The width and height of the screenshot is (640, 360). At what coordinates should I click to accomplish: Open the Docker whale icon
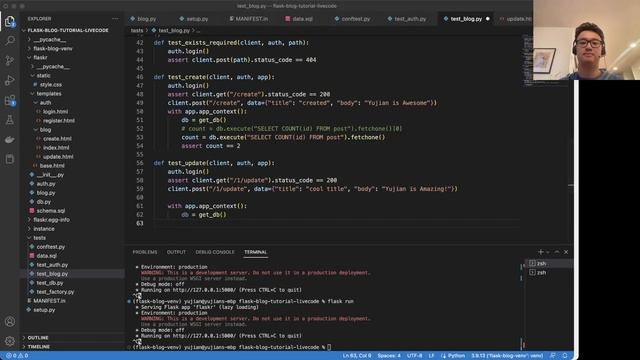10,140
